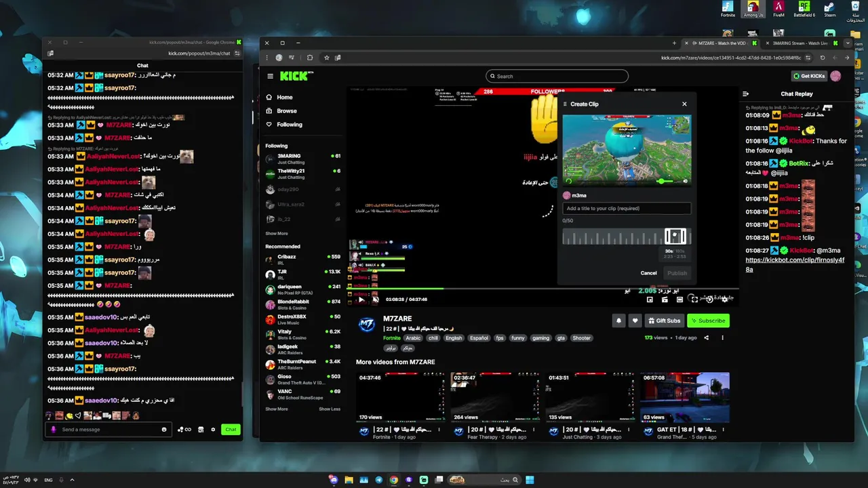This screenshot has height=488, width=868.
Task: Collapse the Chat Replay panel
Action: tap(745, 94)
